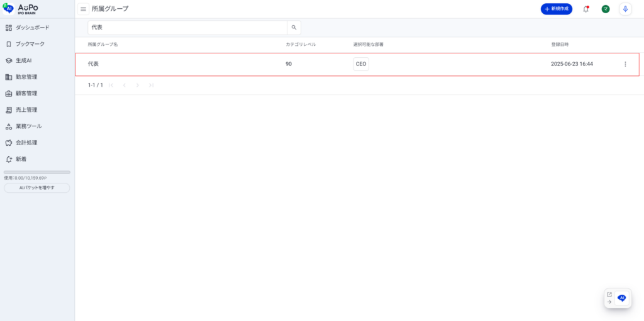Click the search magnifier button

click(x=294, y=28)
